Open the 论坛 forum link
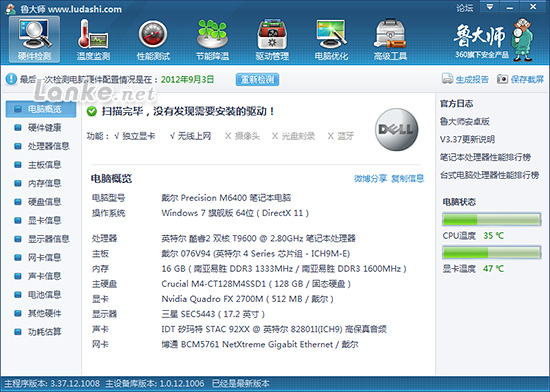This screenshot has width=550, height=392. (x=465, y=7)
